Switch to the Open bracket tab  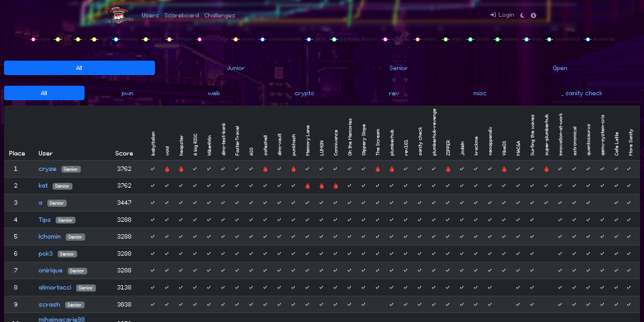[x=560, y=68]
